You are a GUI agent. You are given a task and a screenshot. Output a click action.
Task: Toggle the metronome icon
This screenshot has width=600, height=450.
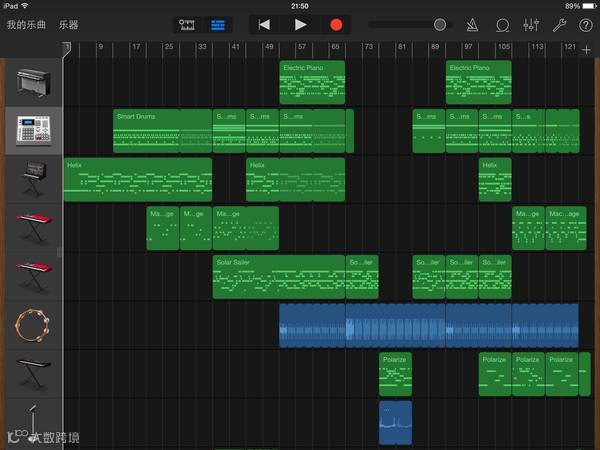(x=472, y=25)
